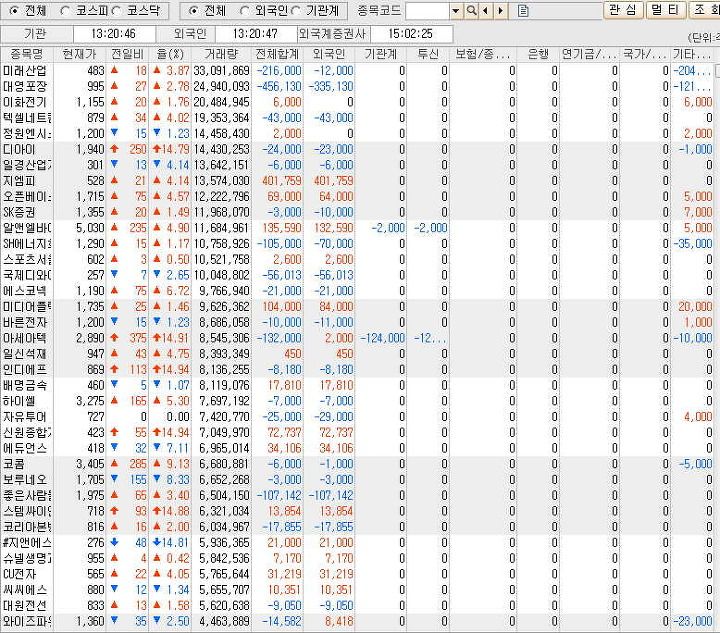Select the 보루네오 stock row name
720x633 pixels.
click(25, 479)
